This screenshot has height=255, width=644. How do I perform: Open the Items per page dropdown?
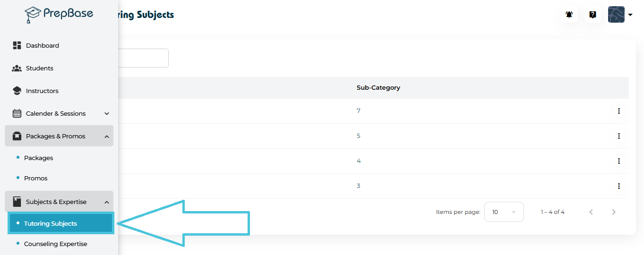coord(504,212)
